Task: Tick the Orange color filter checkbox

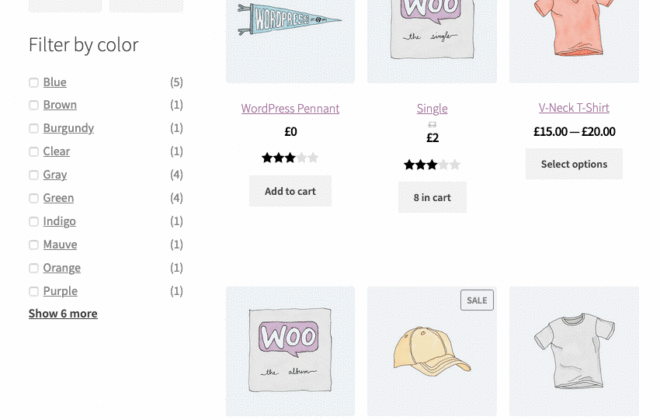Action: (34, 268)
